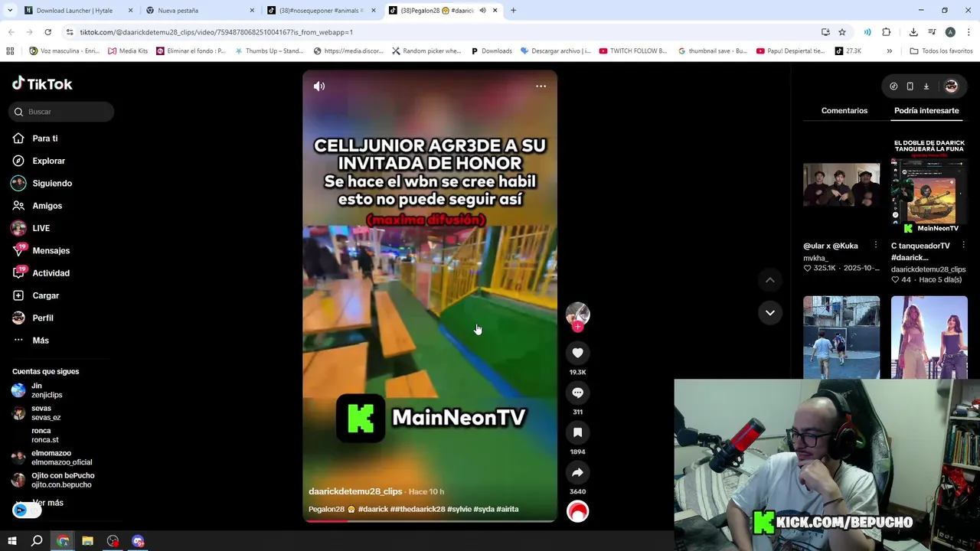This screenshot has height=551, width=980.
Task: Mute the TikTok video sound
Action: pyautogui.click(x=319, y=86)
